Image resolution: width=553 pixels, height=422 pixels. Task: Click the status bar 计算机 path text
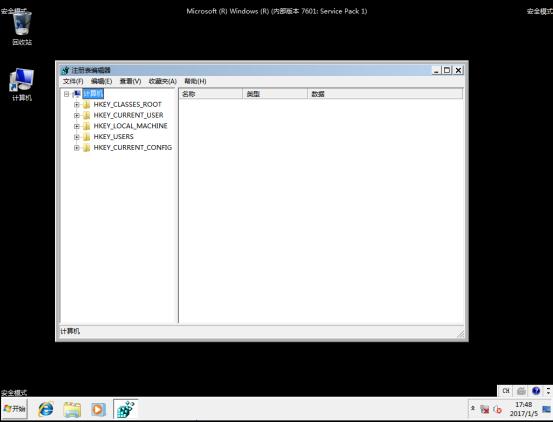(70, 331)
